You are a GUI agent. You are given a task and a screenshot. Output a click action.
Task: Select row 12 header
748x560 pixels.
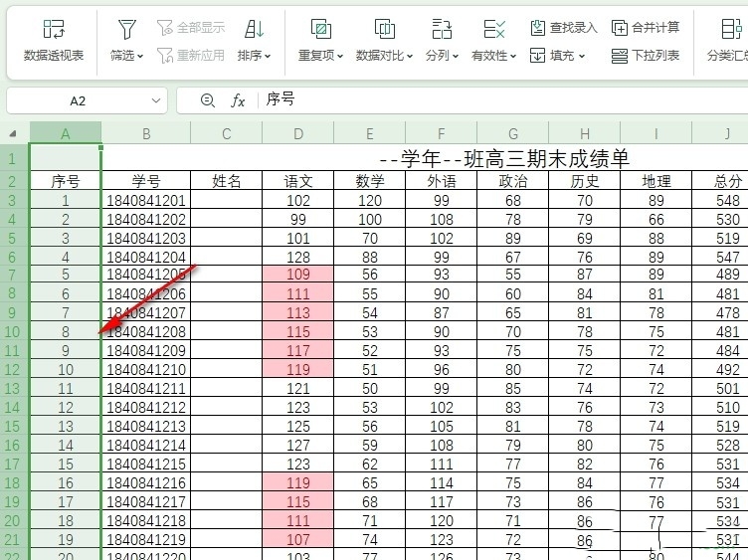tap(12, 370)
